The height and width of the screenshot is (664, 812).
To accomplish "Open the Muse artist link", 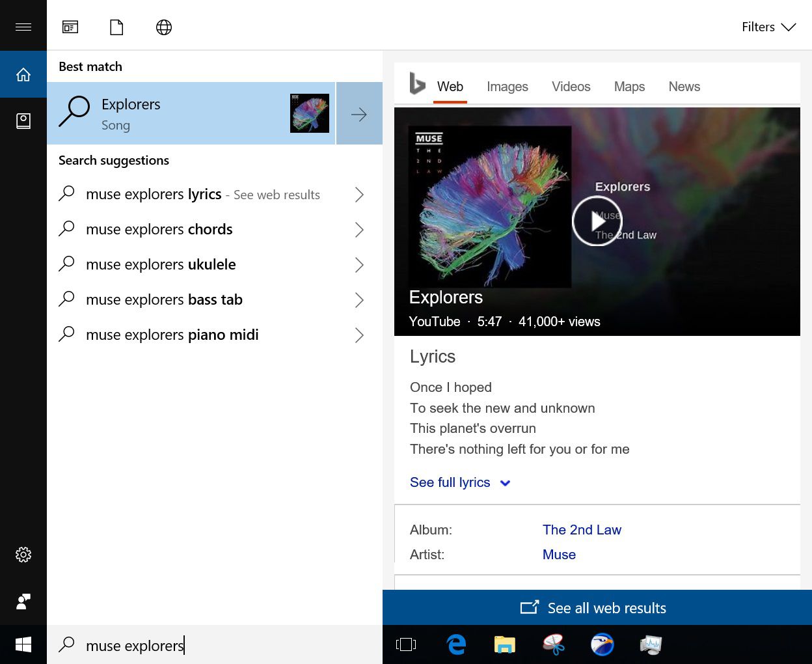I will point(559,555).
